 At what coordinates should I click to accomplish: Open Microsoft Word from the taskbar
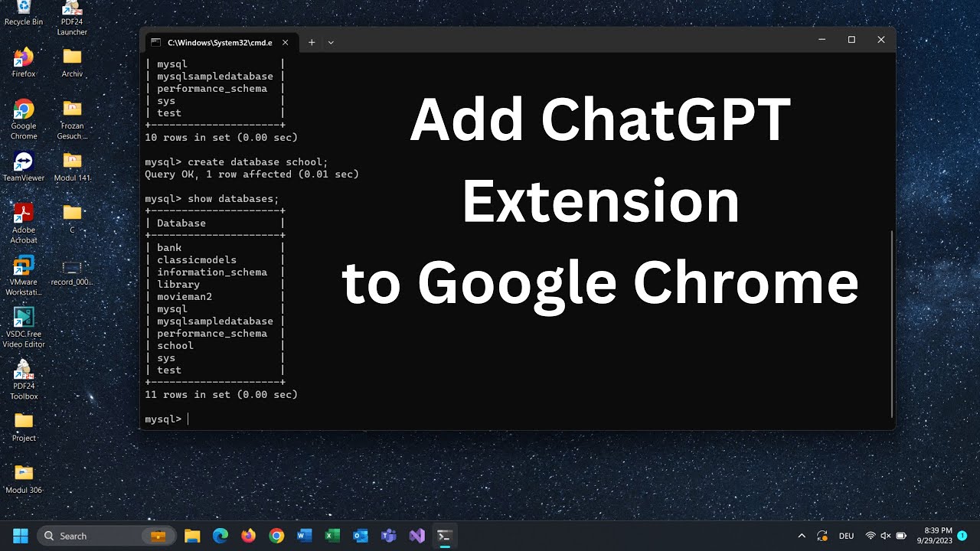(x=304, y=536)
